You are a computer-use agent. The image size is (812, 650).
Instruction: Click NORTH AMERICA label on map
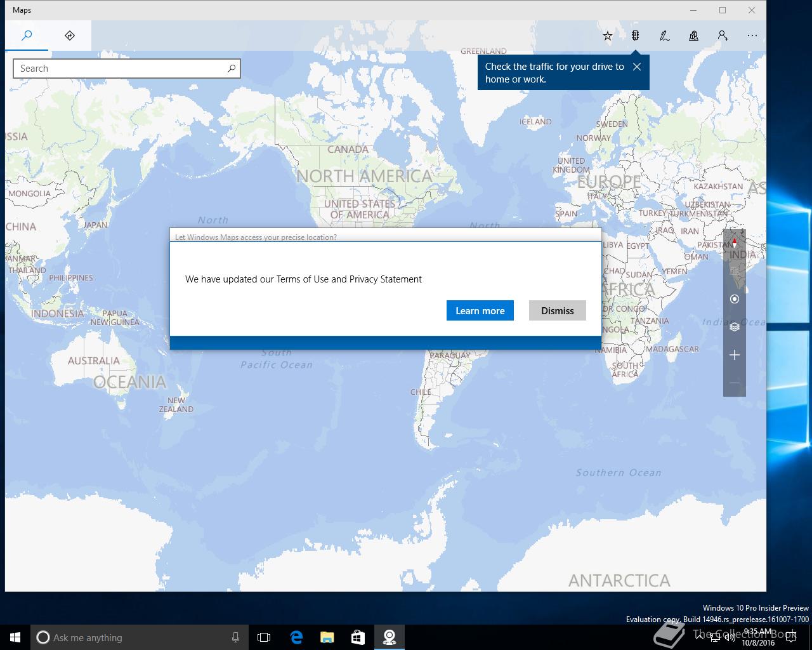[364, 176]
